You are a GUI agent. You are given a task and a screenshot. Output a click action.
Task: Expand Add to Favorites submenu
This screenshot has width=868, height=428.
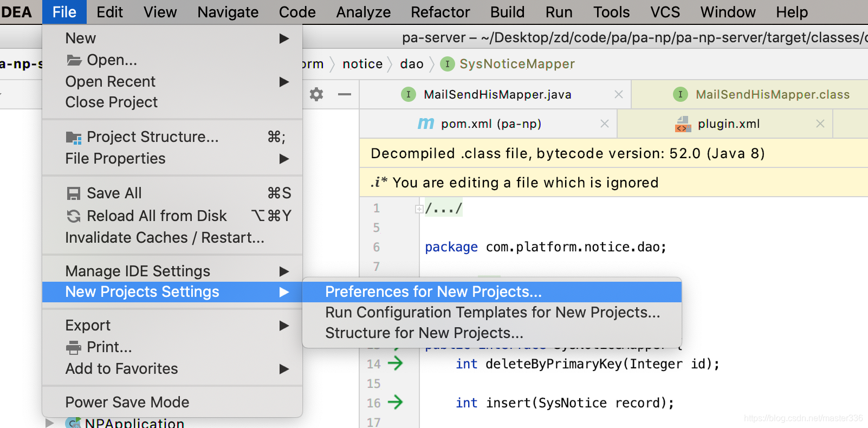pos(172,368)
